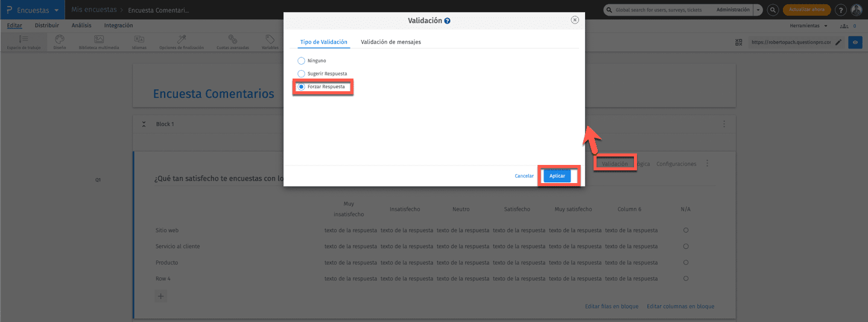Select N/A radio for Servicio al cliente
868x322 pixels.
[686, 246]
